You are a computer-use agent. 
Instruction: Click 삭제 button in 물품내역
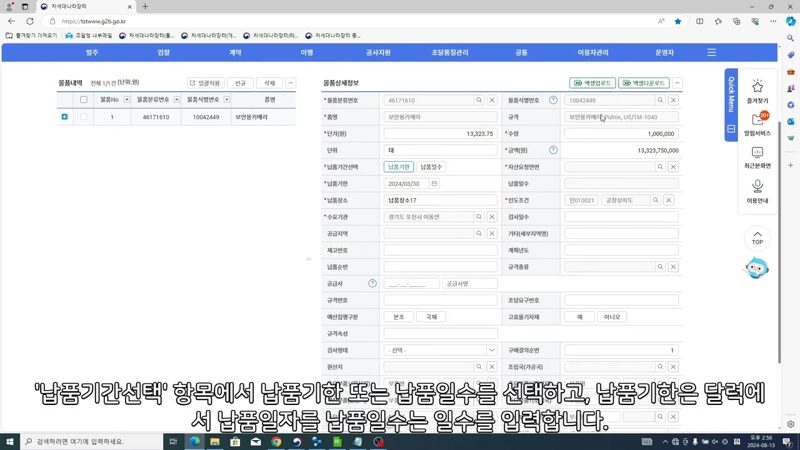coord(269,83)
